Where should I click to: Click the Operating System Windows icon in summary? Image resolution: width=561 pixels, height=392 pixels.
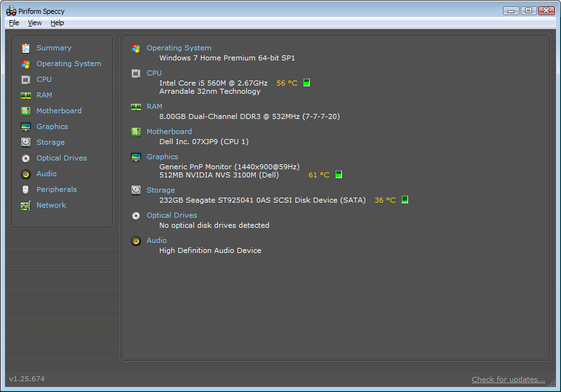tap(136, 49)
